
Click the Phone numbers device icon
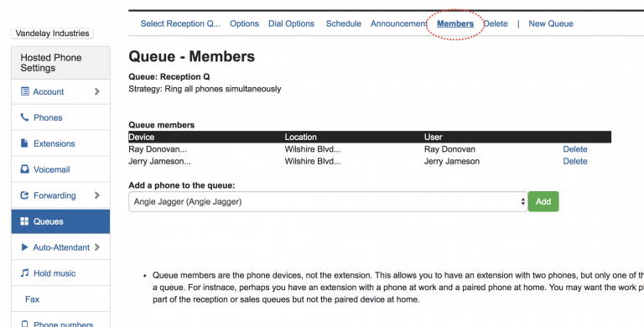tap(24, 324)
